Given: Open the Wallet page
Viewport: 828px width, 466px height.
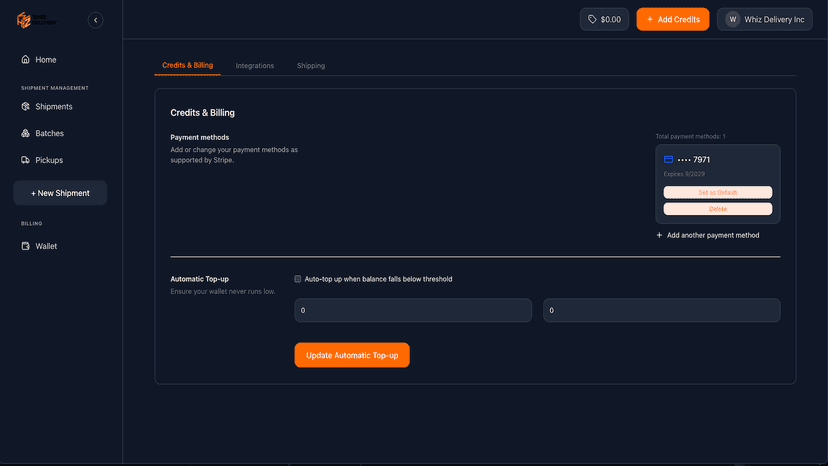Looking at the screenshot, I should (46, 246).
